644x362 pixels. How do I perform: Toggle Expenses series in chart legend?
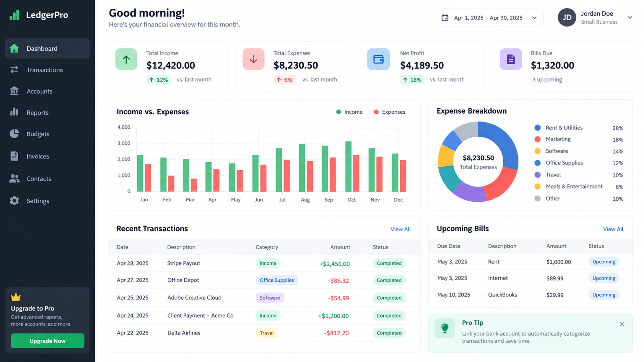390,112
